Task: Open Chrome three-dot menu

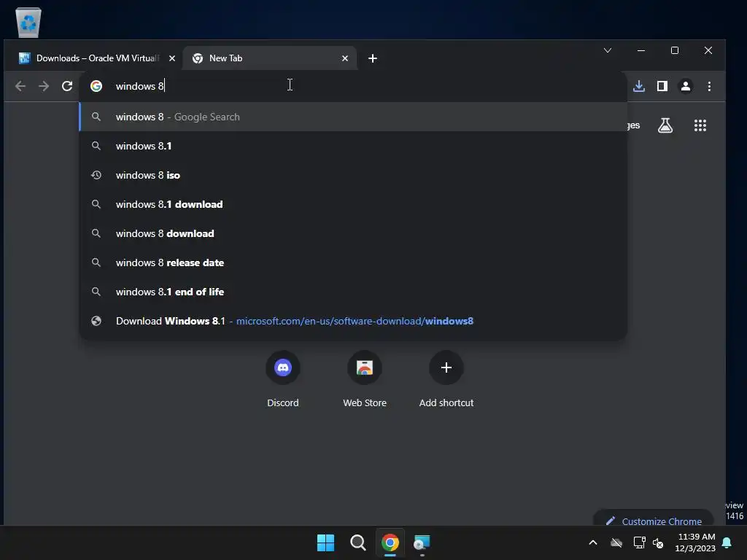Action: coord(709,86)
